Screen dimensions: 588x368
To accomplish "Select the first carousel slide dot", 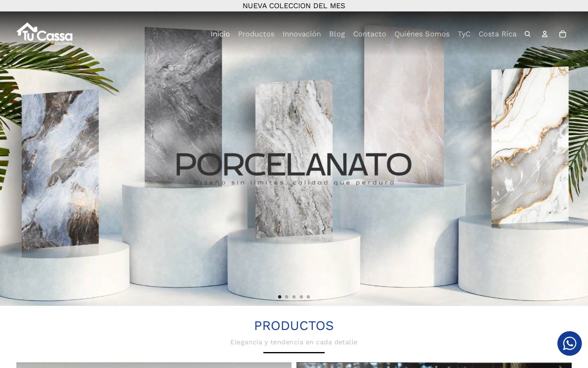I will [x=280, y=297].
